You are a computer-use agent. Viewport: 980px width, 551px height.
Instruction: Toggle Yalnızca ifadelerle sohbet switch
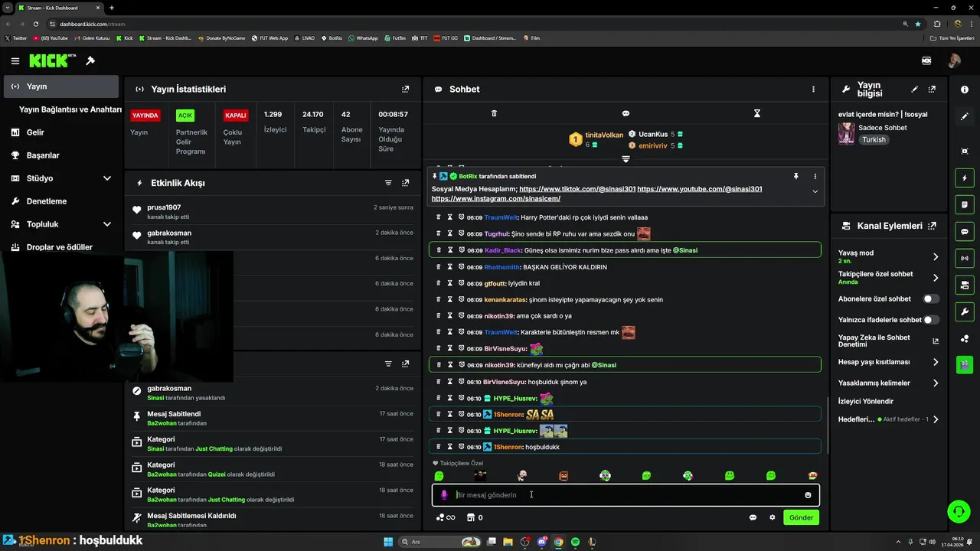click(x=931, y=320)
